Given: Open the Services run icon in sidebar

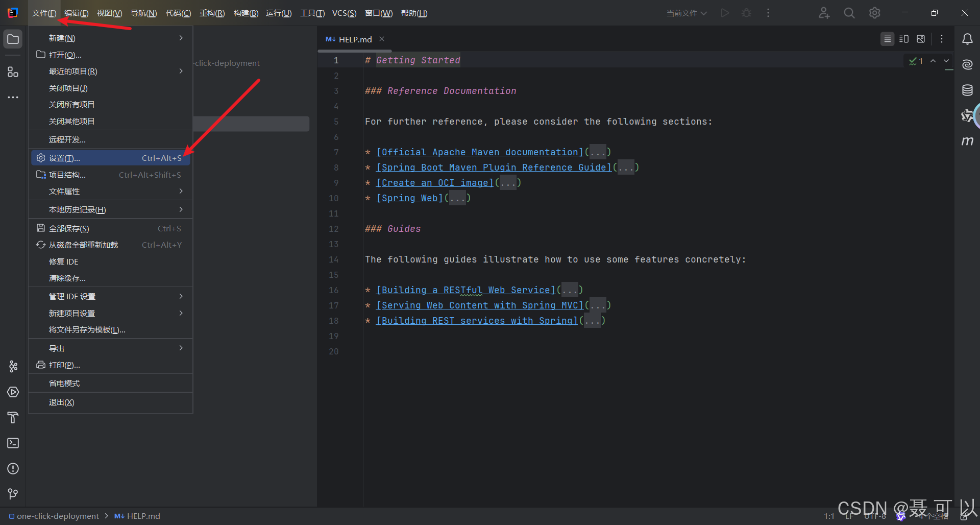Looking at the screenshot, I should point(13,392).
